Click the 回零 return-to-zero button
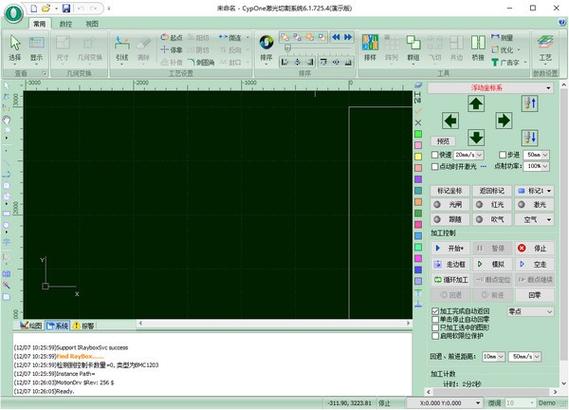Image resolution: width=569 pixels, height=410 pixels. (x=534, y=295)
